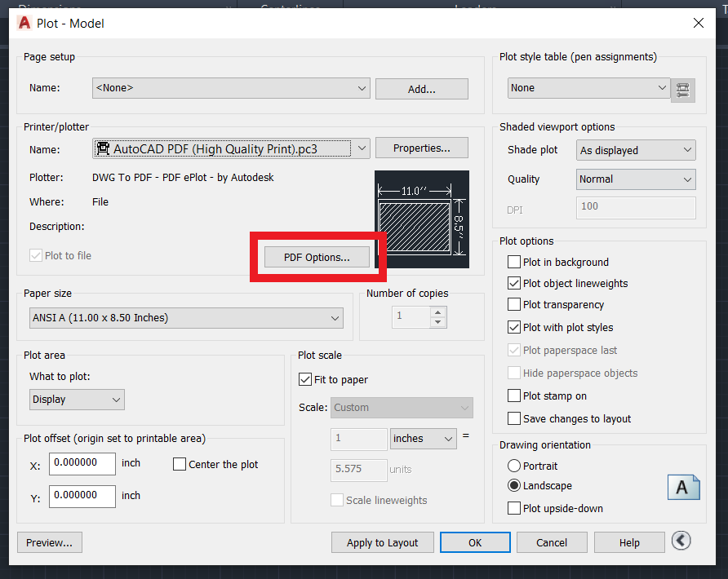Open the Scale Custom dropdown
Viewport: 728px width, 579px height.
[402, 408]
